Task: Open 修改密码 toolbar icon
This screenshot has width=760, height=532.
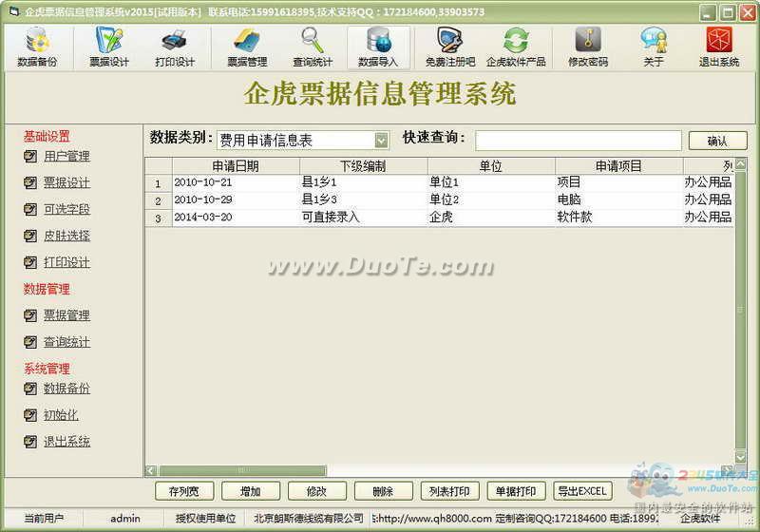Action: pos(588,47)
